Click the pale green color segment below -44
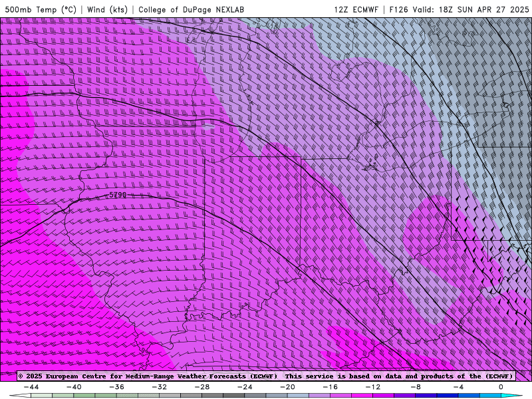This screenshot has width=532, height=399. tap(41, 396)
